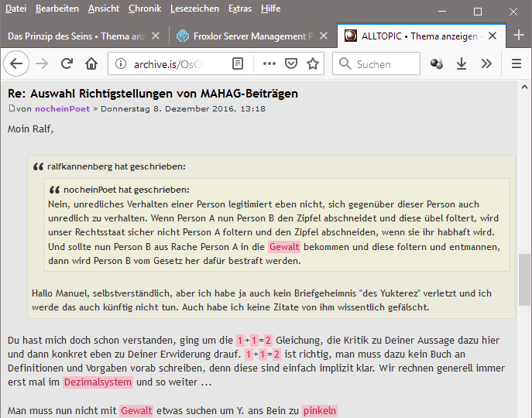The height and width of the screenshot is (418, 532).
Task: Open the Firefox hamburger menu
Action: point(517,64)
